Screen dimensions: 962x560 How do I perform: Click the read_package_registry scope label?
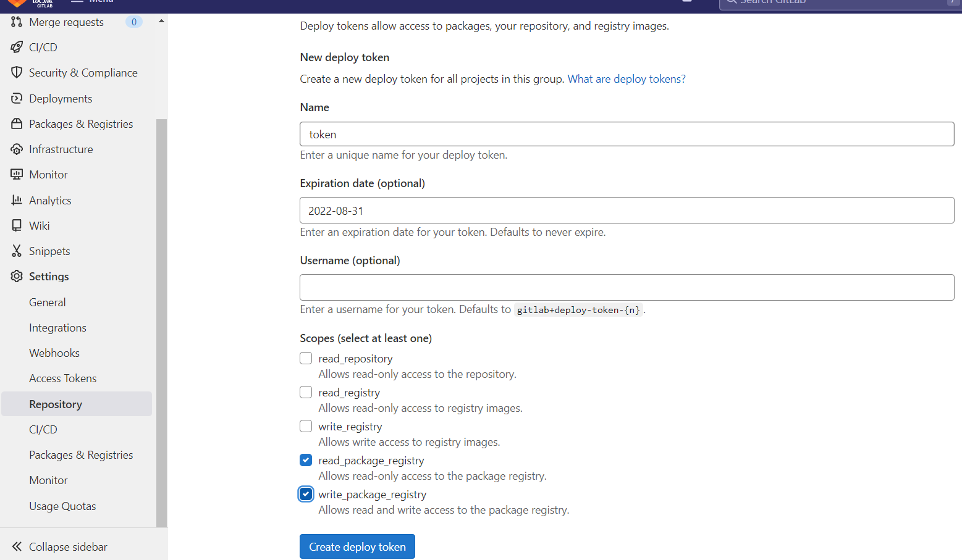pos(371,461)
